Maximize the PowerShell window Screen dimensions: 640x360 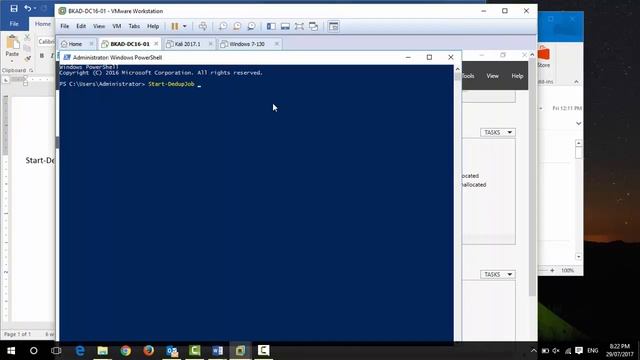429,58
